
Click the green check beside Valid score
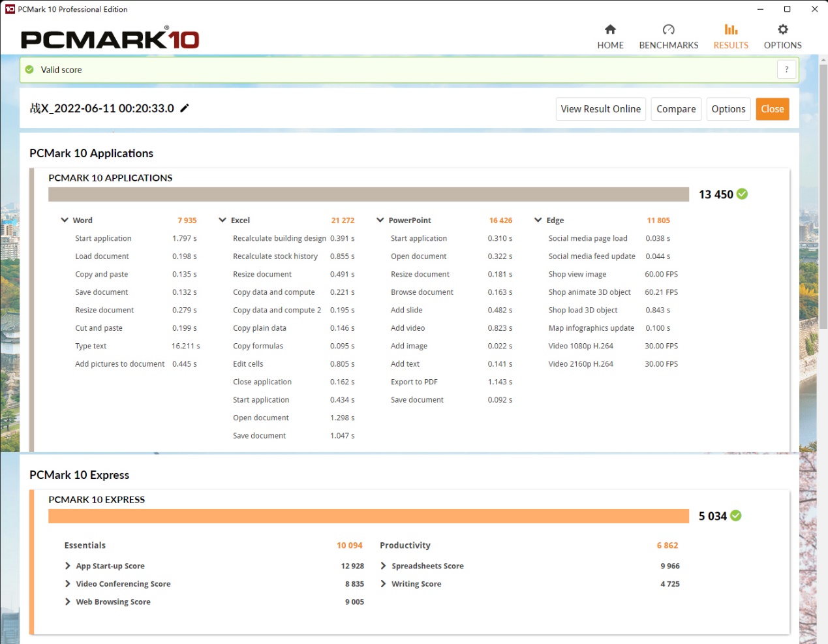pos(29,70)
